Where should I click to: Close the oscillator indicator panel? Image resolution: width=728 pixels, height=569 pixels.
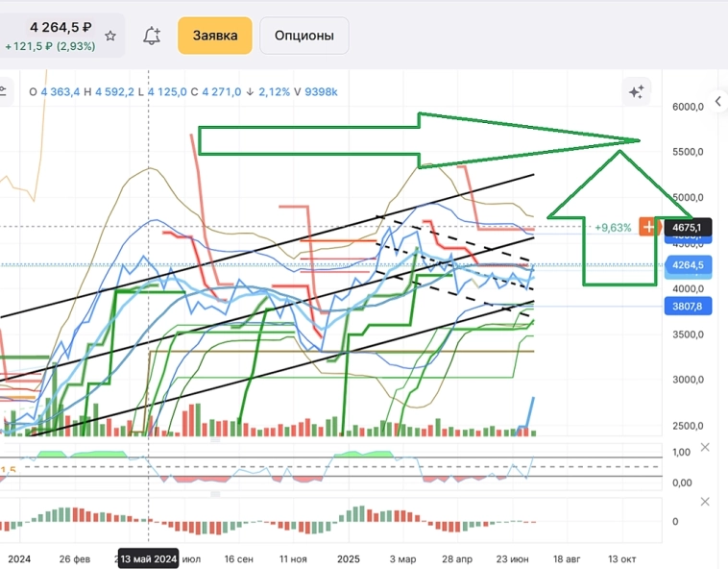coord(706,448)
